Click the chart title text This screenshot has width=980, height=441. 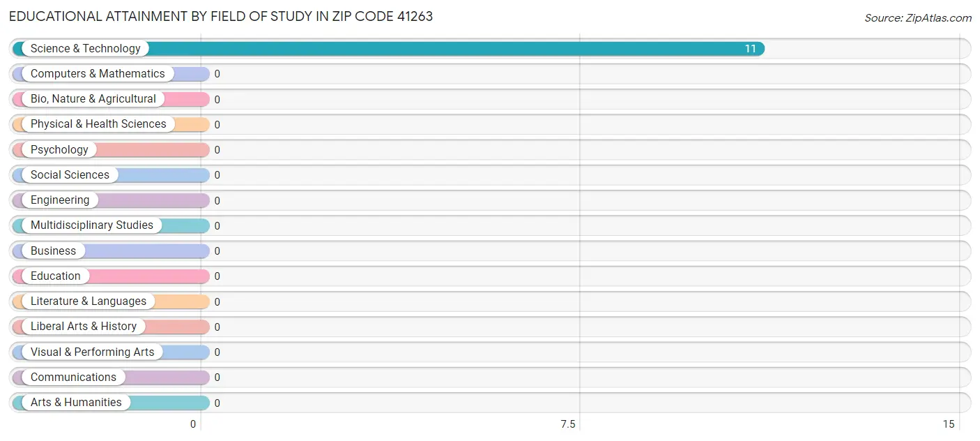point(221,16)
